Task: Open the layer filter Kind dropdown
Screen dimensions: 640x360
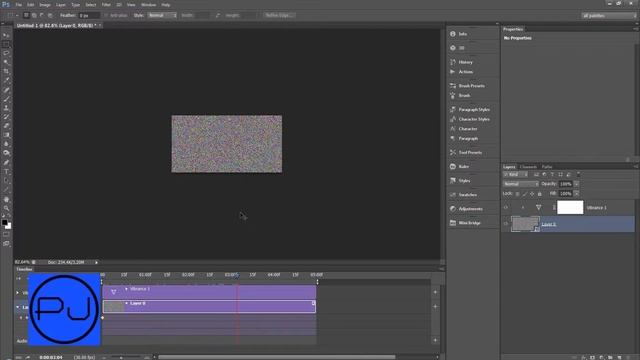Action: click(x=516, y=174)
